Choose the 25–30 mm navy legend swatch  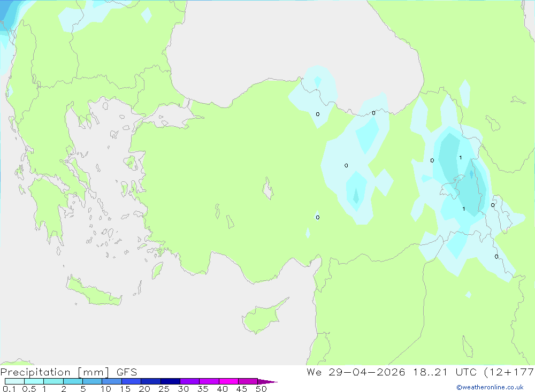pyautogui.click(x=170, y=381)
